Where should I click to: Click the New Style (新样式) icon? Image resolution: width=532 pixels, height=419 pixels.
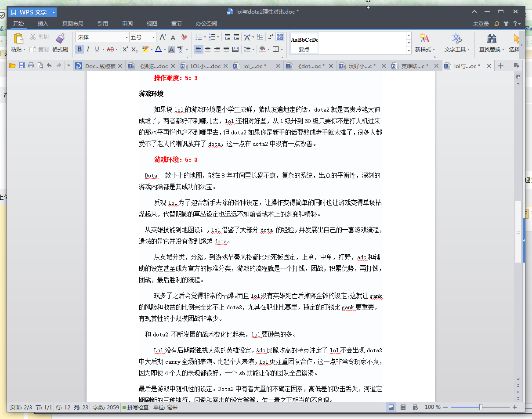[x=424, y=39]
